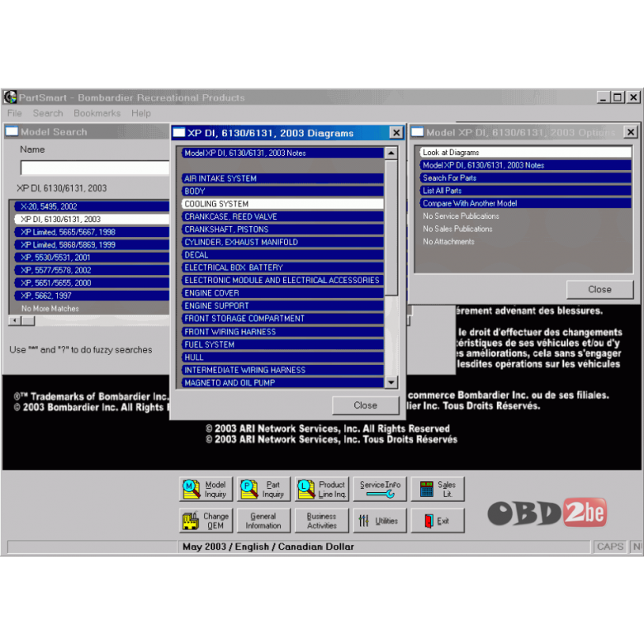Open FRONT STORAGE COMPARTMENT diagram
Screen dimensions: 644x644
tap(282, 319)
